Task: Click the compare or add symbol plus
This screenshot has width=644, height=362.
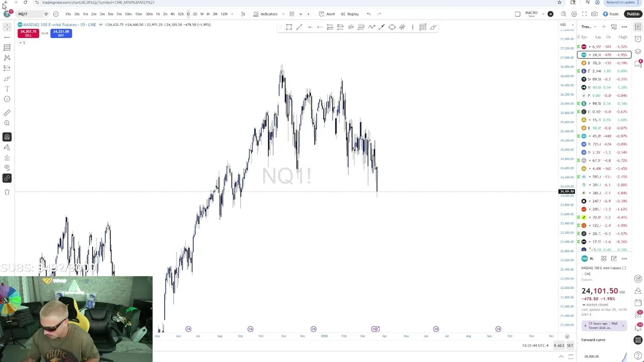Action: click(56, 14)
